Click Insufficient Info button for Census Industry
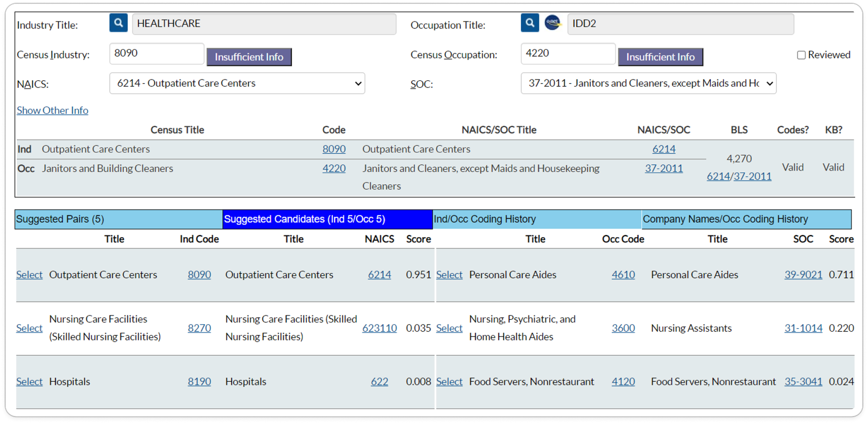Screen dimensions: 868x424 (x=249, y=57)
